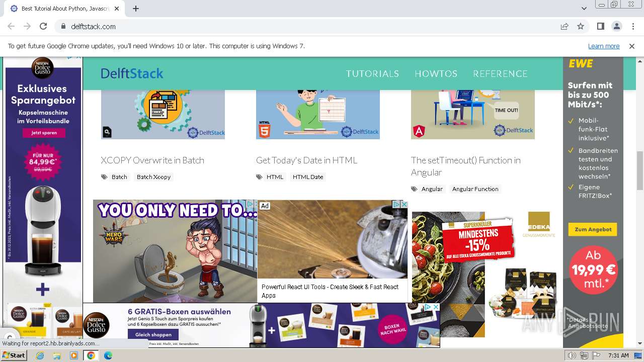Select the Angular Function tag
The height and width of the screenshot is (362, 644).
tap(475, 189)
